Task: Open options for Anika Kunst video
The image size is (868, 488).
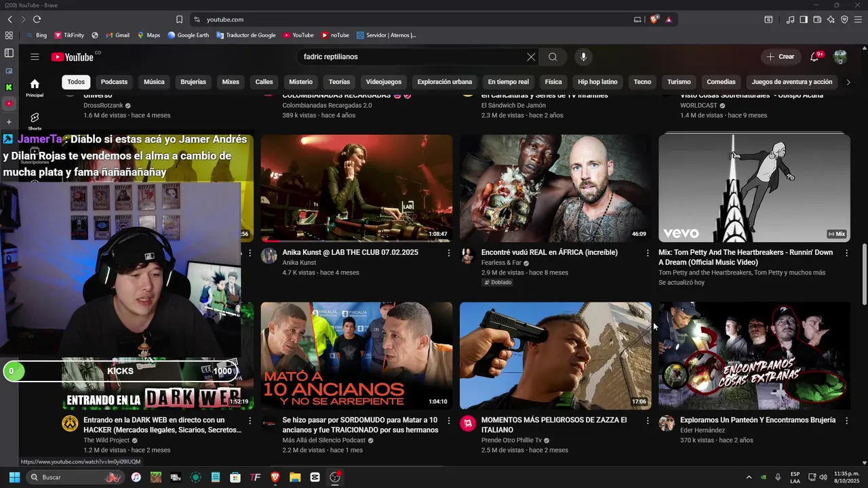Action: coord(448,253)
